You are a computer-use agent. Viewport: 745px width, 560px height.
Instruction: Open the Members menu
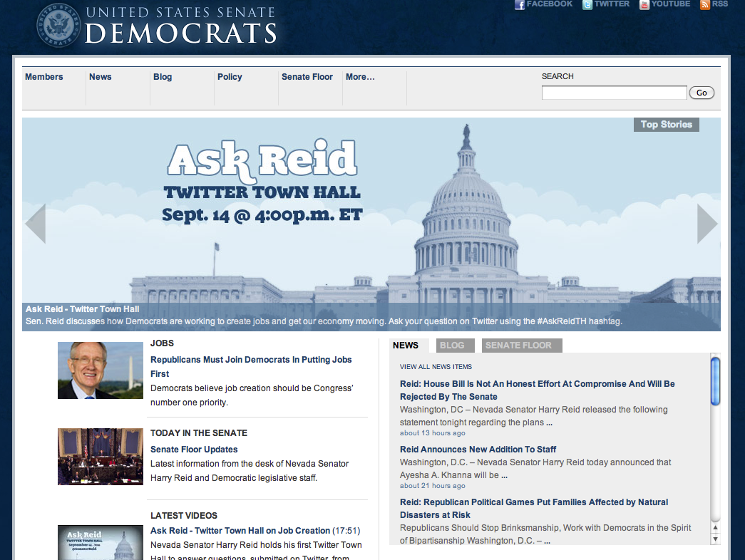point(44,77)
